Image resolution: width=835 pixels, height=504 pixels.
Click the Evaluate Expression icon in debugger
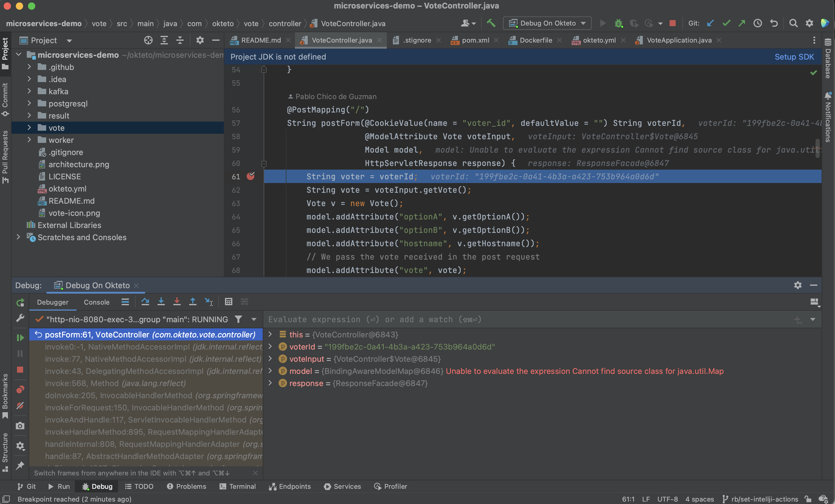pos(228,302)
